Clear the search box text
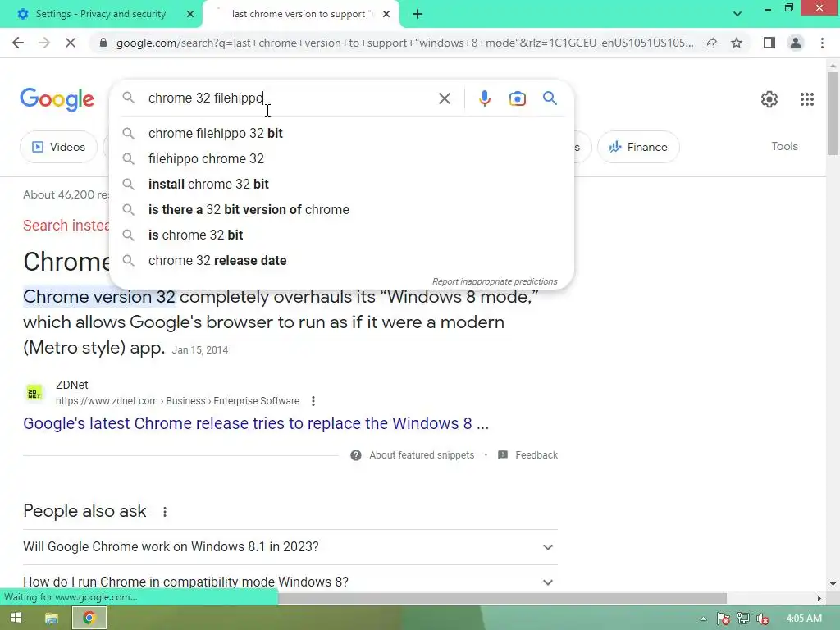This screenshot has height=630, width=840. [444, 98]
